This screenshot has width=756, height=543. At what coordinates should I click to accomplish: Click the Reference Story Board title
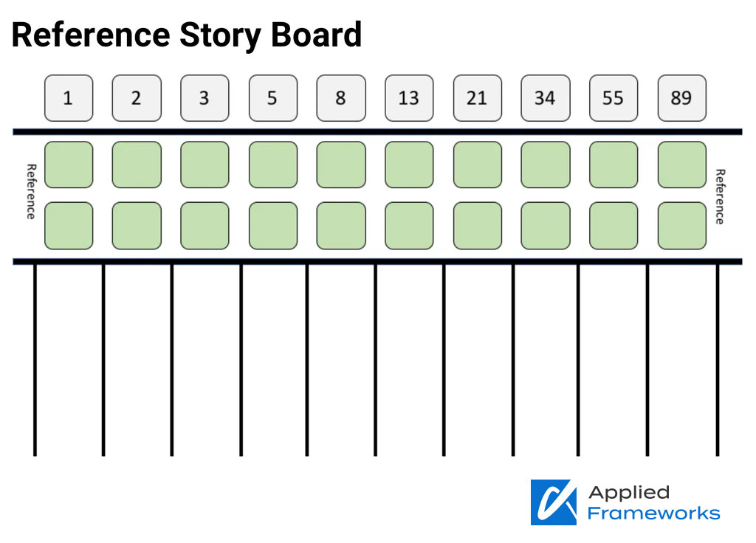tap(187, 35)
